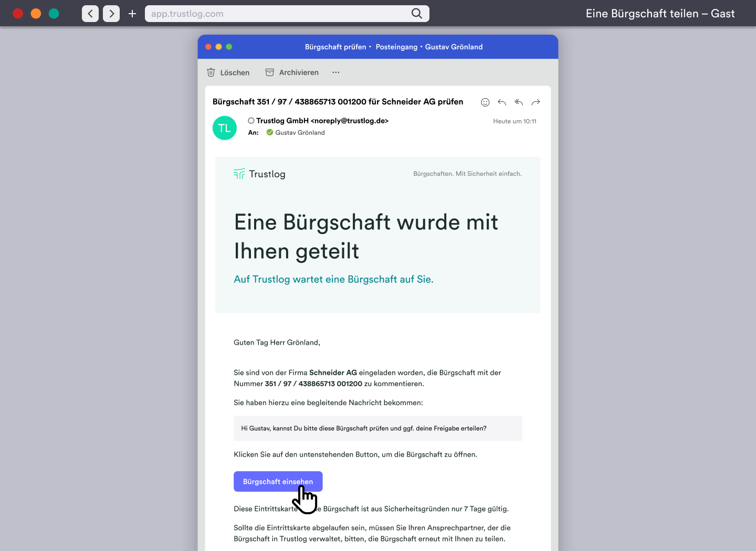Click the search magnifier in the address bar

(x=416, y=14)
